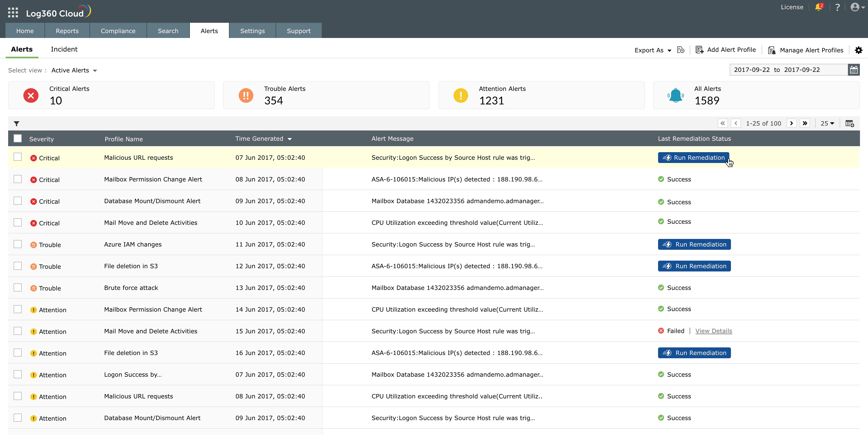Click the critical severity icon on Malicious URL requests row
Image resolution: width=868 pixels, height=435 pixels.
tap(33, 158)
